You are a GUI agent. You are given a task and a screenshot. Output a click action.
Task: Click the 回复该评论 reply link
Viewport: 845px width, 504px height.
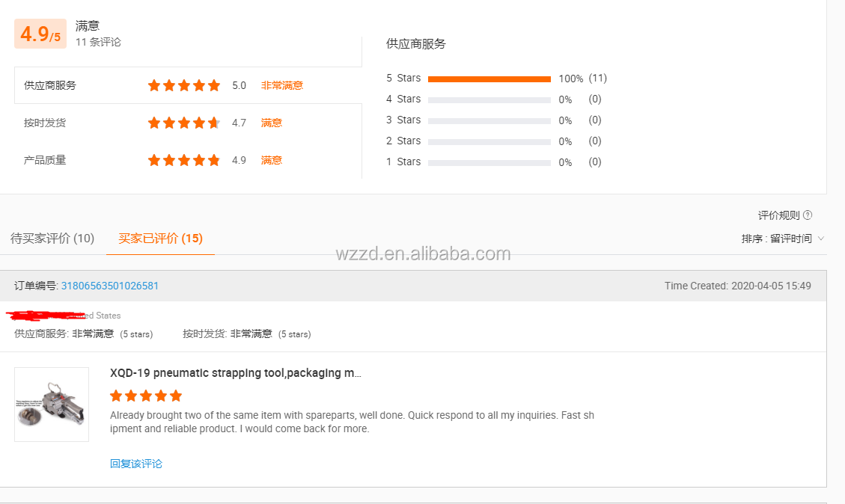pyautogui.click(x=136, y=464)
